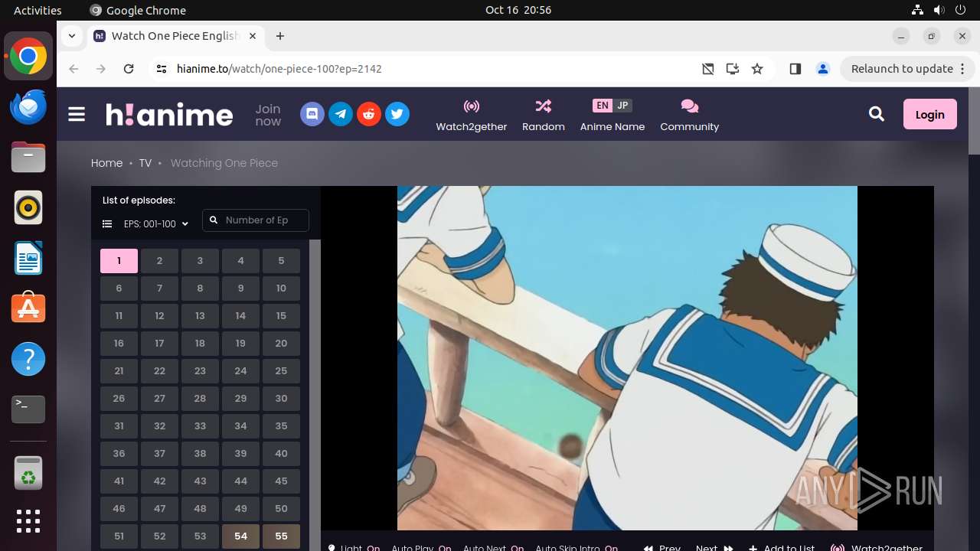The height and width of the screenshot is (551, 980).
Task: Open the HiAnime Twitter link
Action: 397,115
